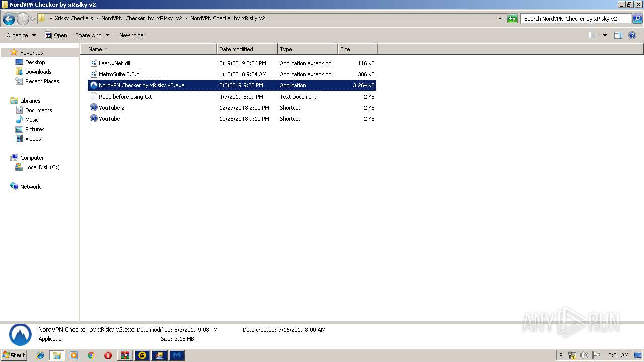Open Downloads in Favorites
The height and width of the screenshot is (362, 644).
point(38,72)
